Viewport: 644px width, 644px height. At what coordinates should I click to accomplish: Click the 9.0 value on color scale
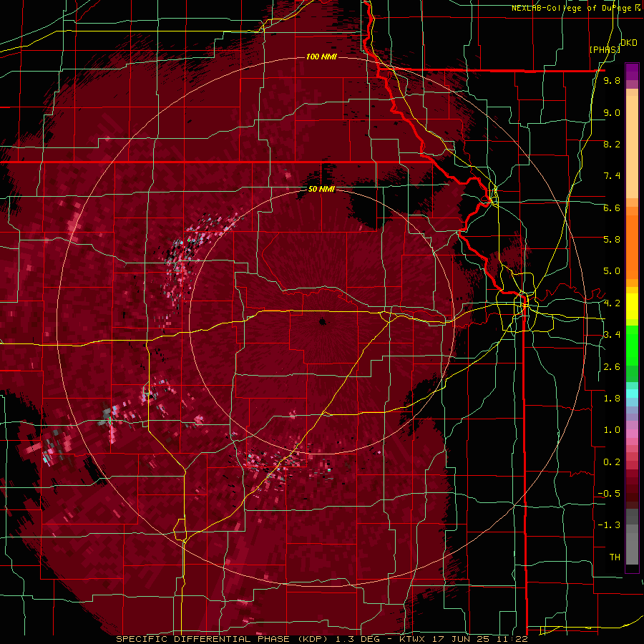[x=612, y=112]
